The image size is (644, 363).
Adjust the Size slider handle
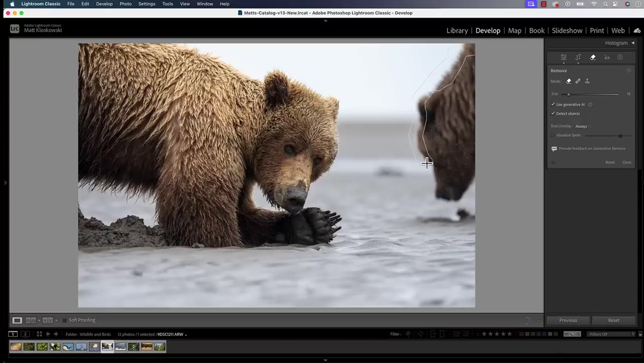[569, 94]
